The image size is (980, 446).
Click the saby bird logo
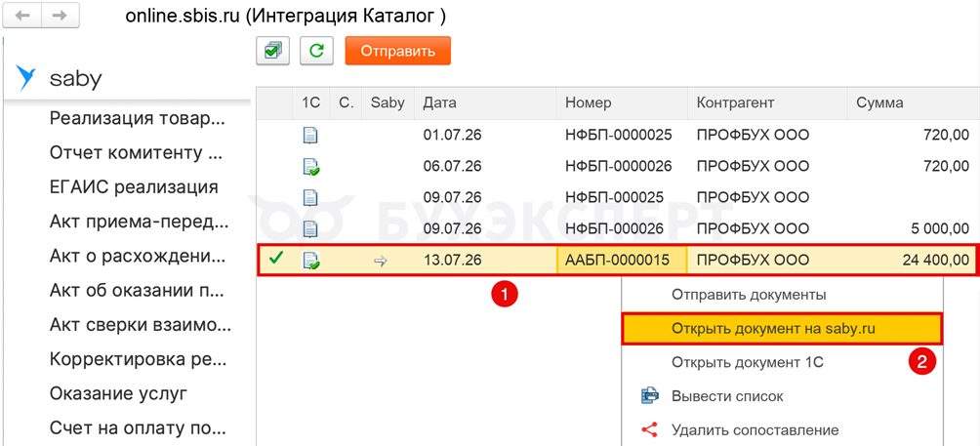click(x=26, y=79)
